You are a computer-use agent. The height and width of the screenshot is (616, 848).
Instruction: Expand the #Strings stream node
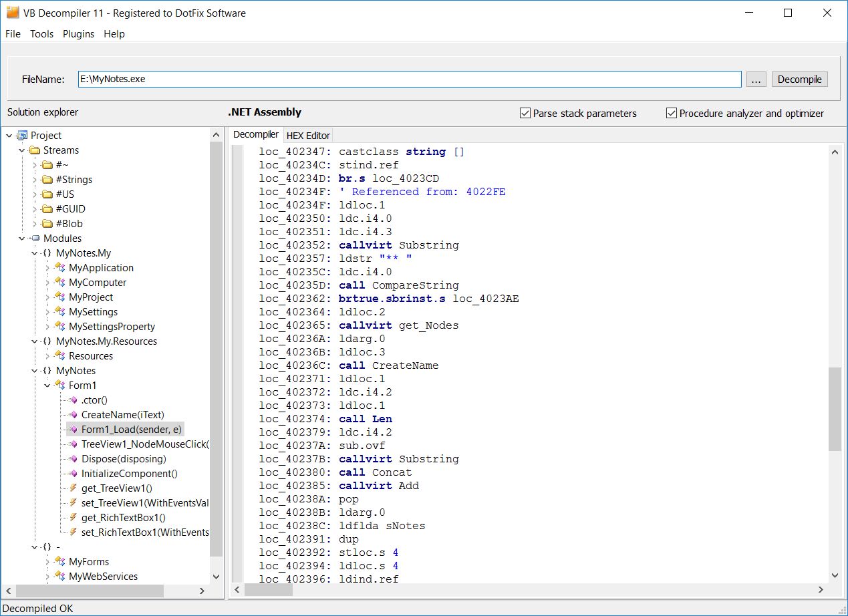coord(35,180)
